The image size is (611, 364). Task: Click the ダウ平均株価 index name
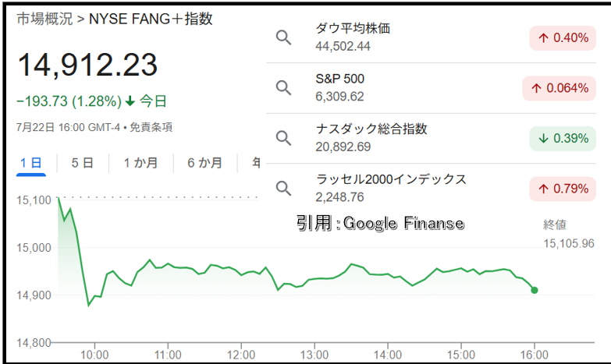click(x=353, y=28)
